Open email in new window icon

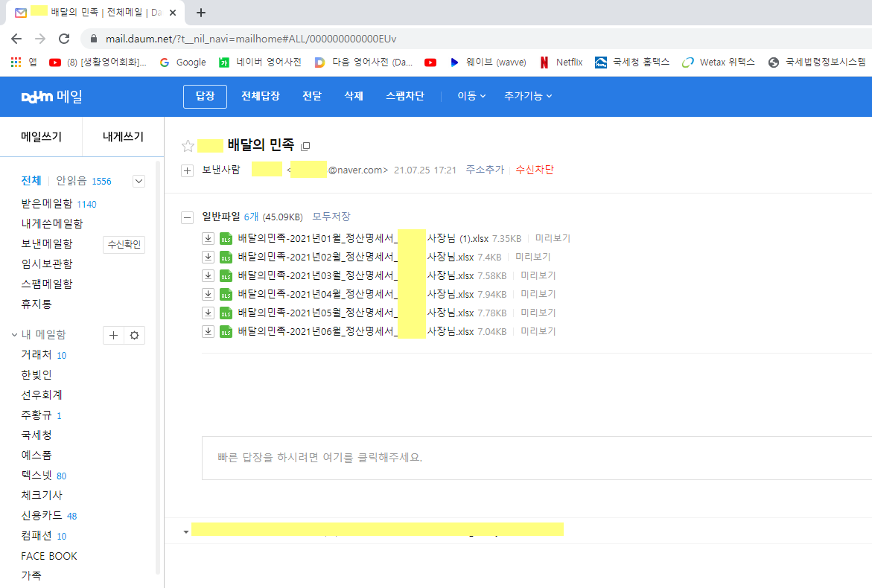(305, 146)
